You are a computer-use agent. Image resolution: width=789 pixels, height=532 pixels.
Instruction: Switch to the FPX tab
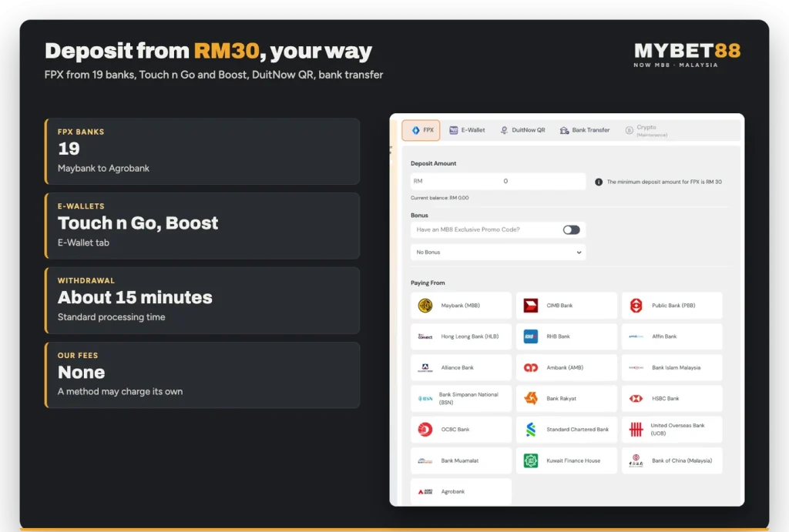coord(421,130)
